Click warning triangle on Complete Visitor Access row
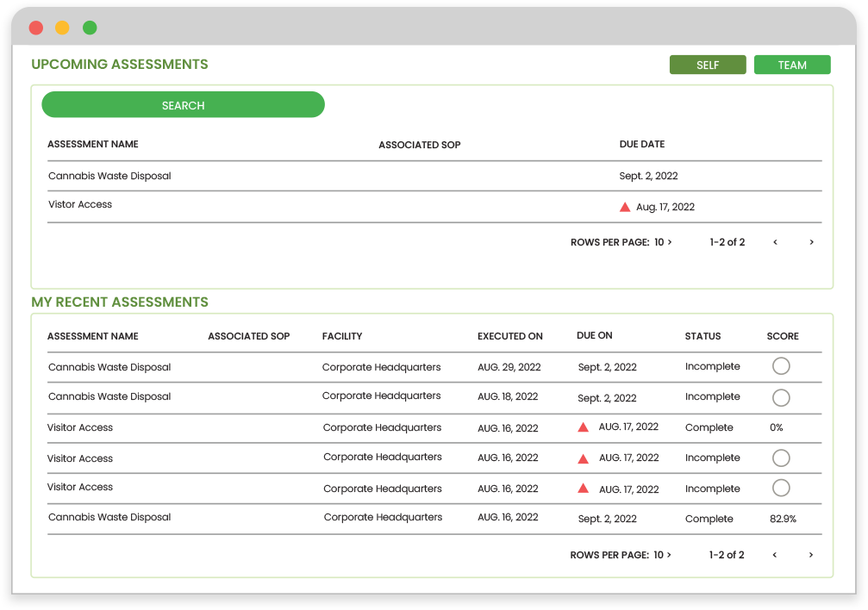 pyautogui.click(x=583, y=426)
